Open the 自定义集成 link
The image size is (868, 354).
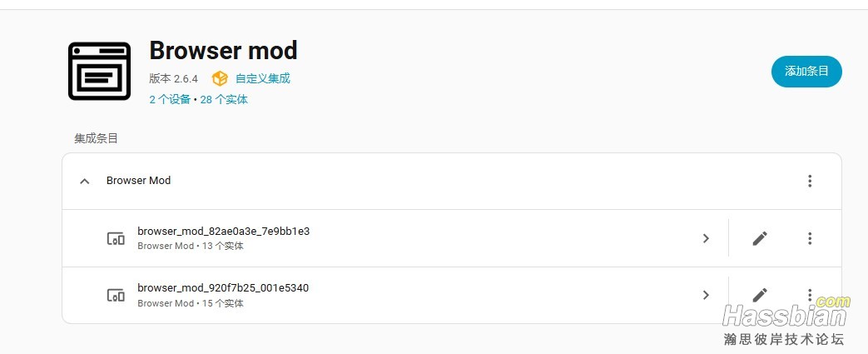click(262, 78)
